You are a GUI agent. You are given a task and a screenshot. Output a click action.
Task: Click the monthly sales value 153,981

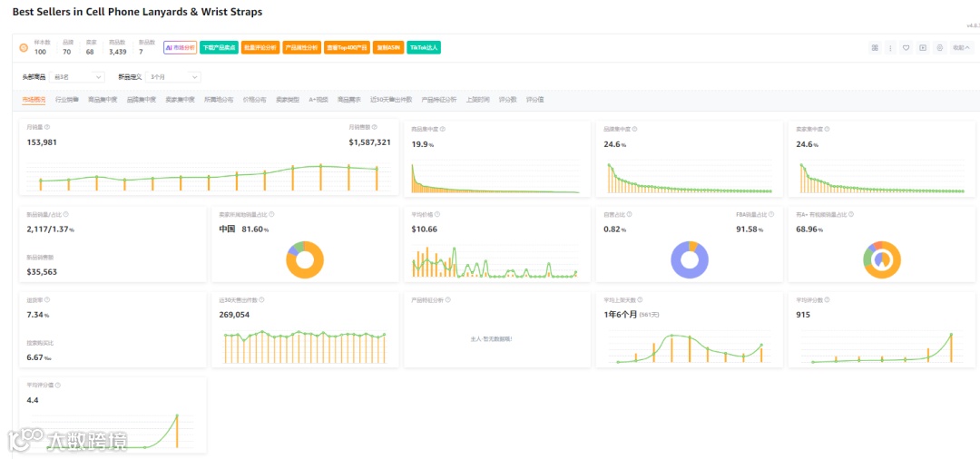point(42,142)
